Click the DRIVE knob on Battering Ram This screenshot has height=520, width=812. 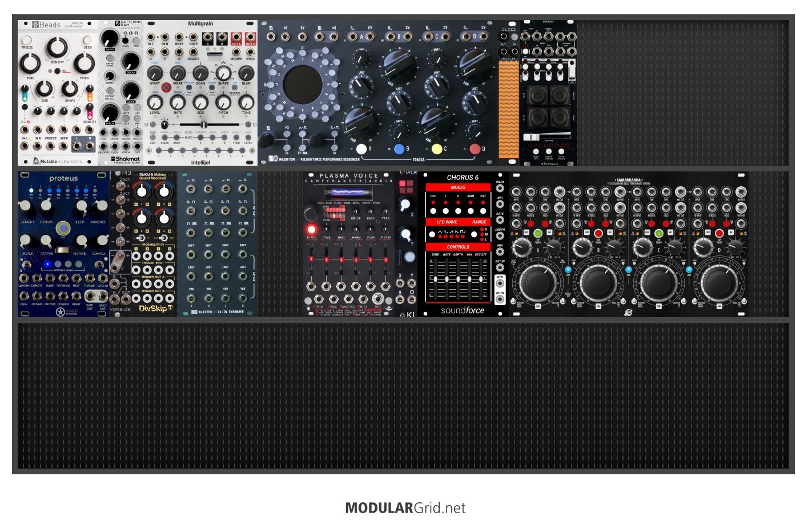[110, 38]
